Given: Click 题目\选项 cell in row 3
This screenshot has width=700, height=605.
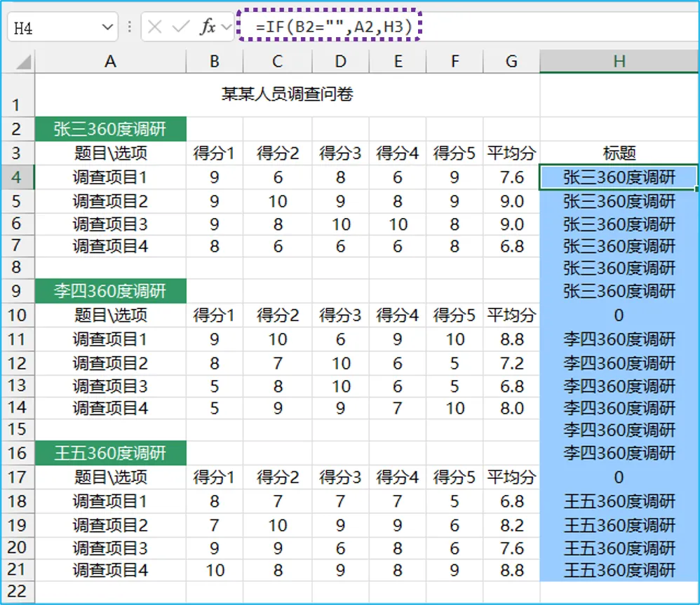Looking at the screenshot, I should (x=110, y=153).
